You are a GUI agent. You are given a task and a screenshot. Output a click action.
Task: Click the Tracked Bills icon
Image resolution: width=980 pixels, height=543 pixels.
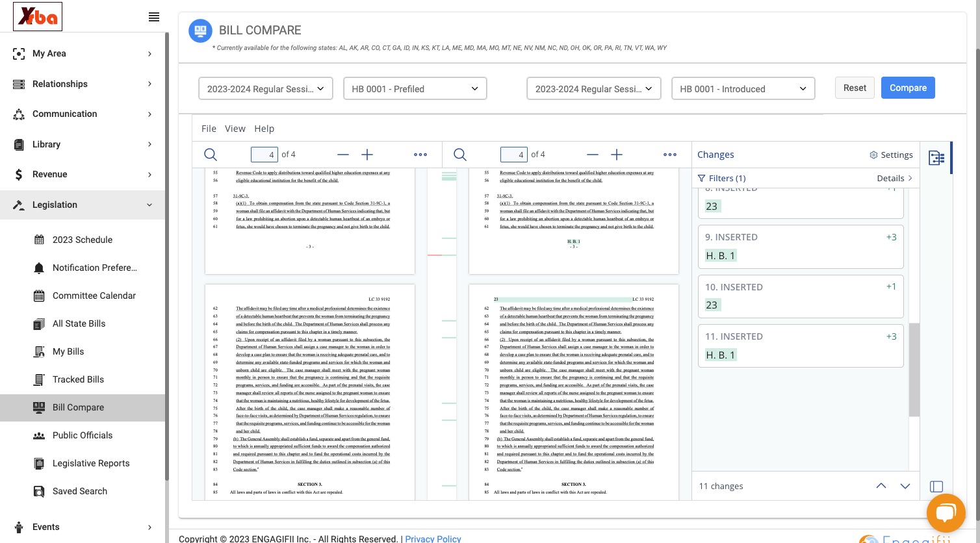click(39, 379)
